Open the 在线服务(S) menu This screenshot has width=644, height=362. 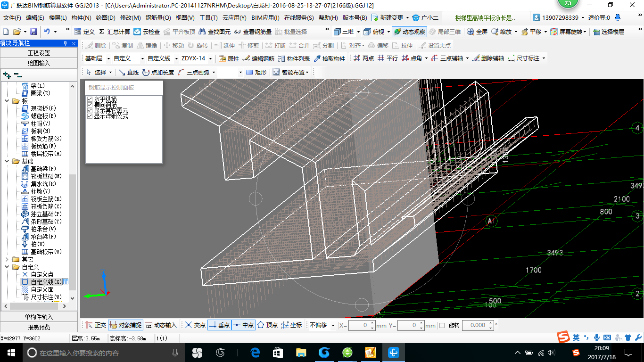299,18
